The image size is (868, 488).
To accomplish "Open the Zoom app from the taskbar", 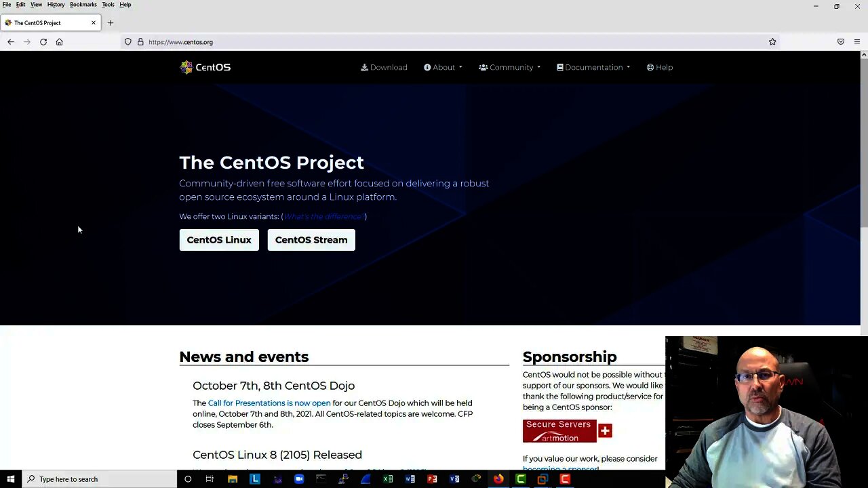I will [299, 479].
